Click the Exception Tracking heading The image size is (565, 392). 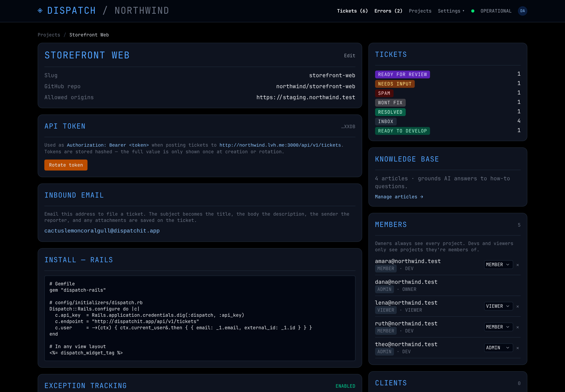click(x=86, y=386)
